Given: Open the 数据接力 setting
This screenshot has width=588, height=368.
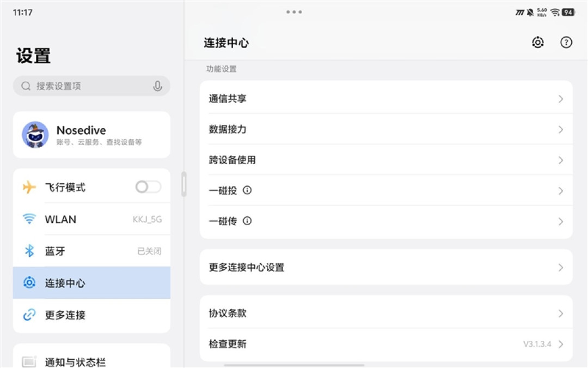Looking at the screenshot, I should 386,129.
